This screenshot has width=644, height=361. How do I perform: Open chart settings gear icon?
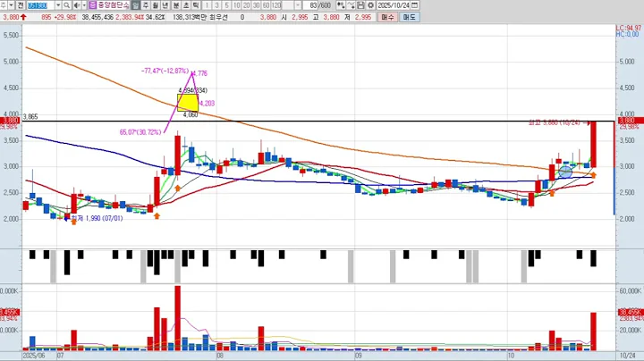pos(370,5)
